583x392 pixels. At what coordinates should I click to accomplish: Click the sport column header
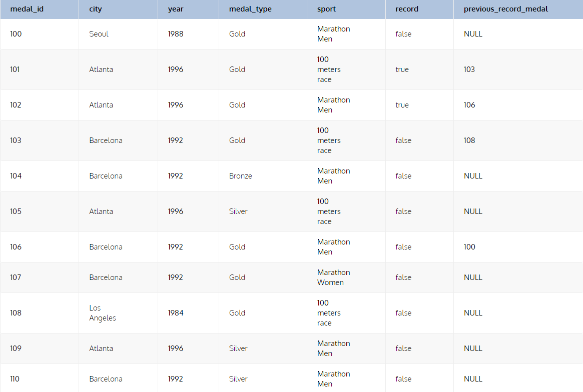tap(326, 9)
